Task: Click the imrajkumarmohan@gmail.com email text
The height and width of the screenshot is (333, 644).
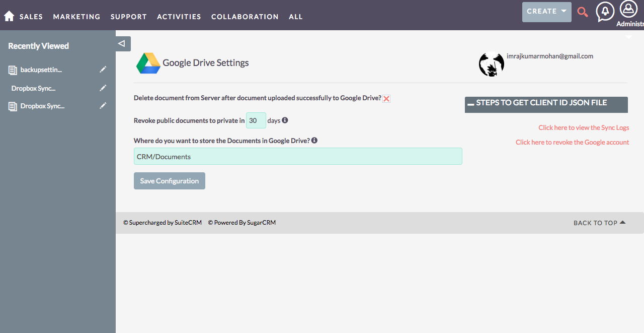Action: (550, 56)
